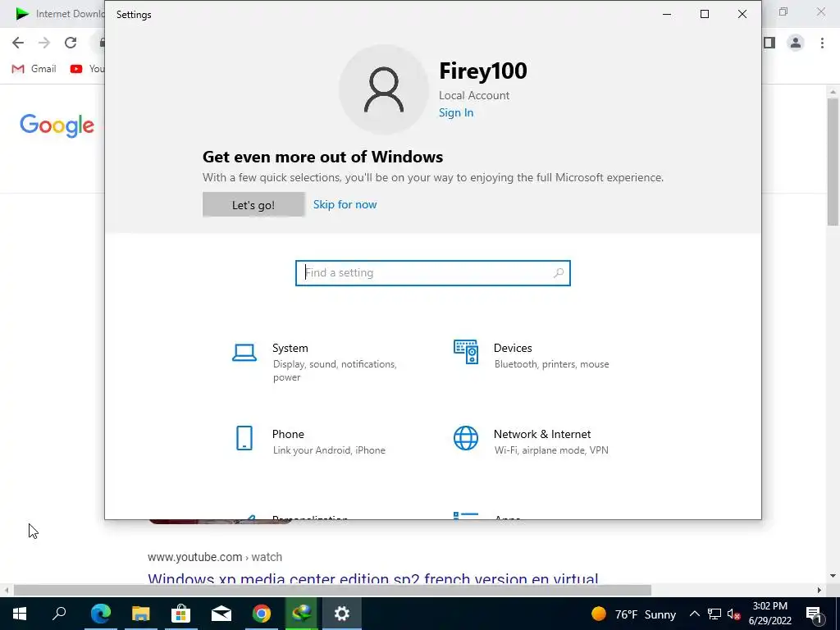840x630 pixels.
Task: Click the muted volume icon in tray
Action: 734,614
